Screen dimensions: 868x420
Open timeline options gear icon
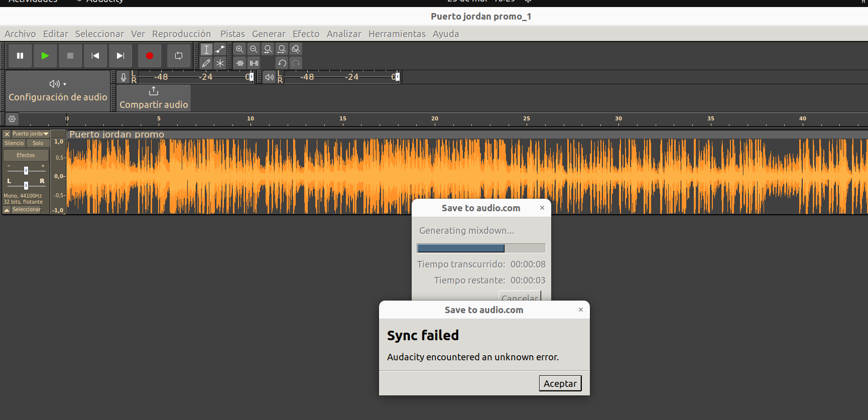tap(12, 119)
